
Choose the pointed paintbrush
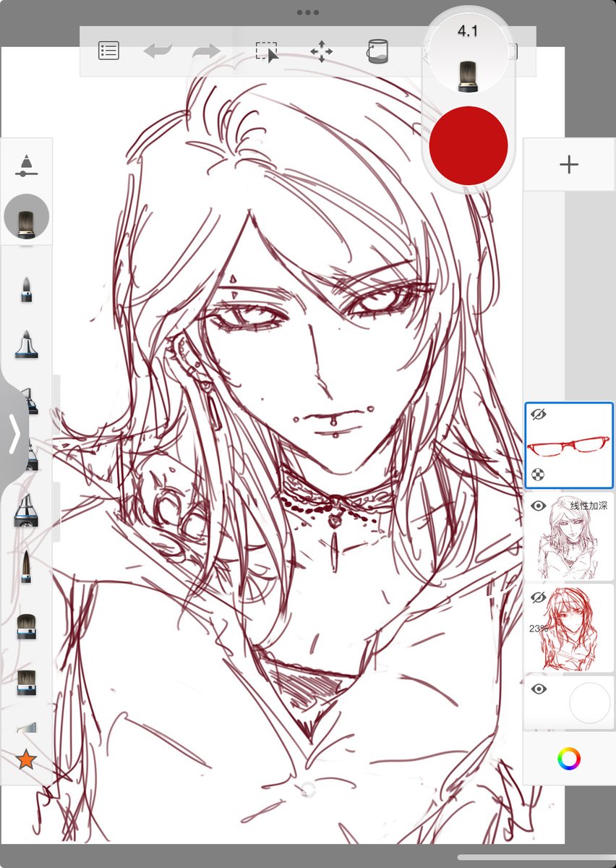click(x=26, y=566)
